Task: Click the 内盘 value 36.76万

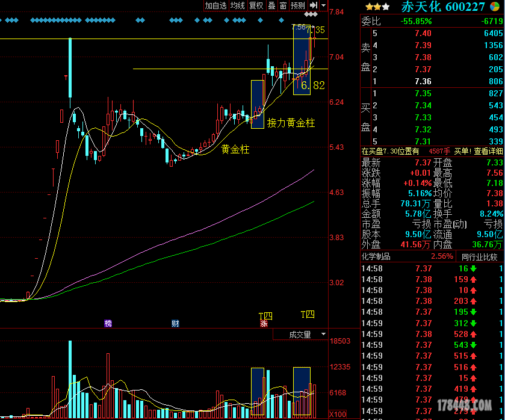Action: click(487, 245)
